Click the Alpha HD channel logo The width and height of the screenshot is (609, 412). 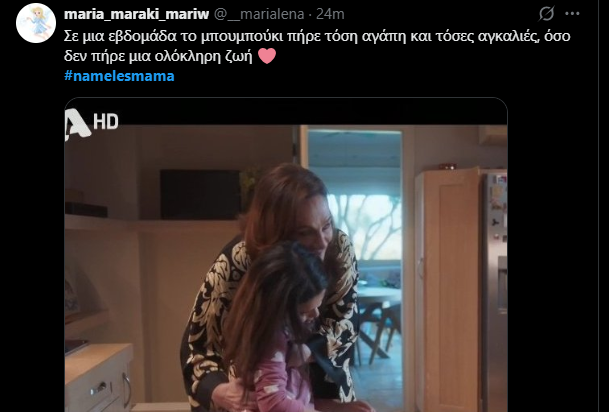[91, 123]
